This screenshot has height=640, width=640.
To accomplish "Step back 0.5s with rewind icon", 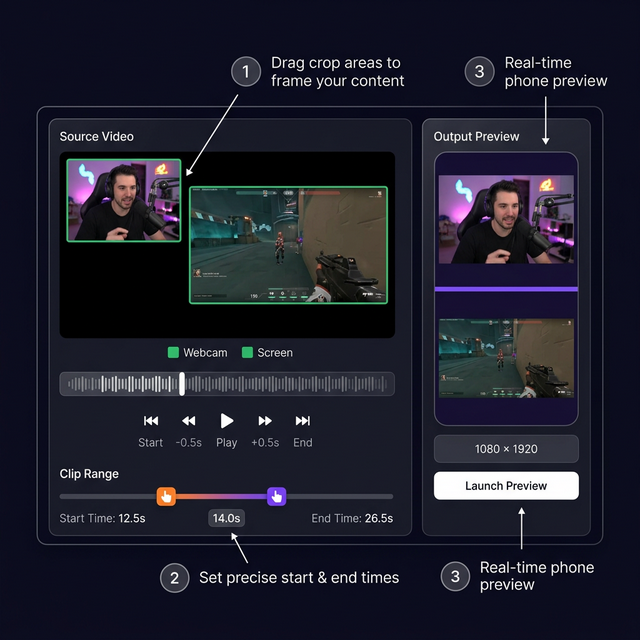I will coord(189,421).
